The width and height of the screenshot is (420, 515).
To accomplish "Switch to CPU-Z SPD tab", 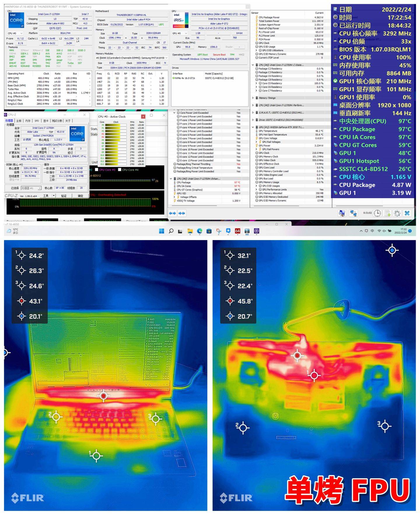I will (x=37, y=121).
